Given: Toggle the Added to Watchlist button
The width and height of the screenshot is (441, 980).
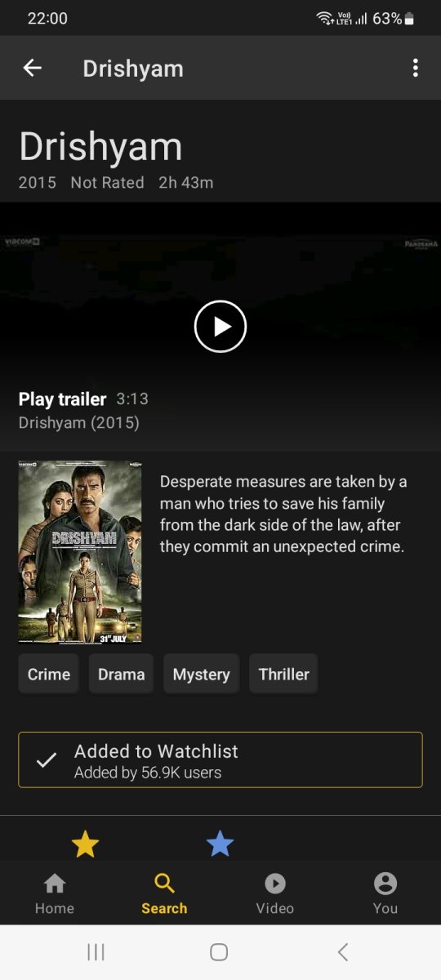Looking at the screenshot, I should click(x=220, y=759).
